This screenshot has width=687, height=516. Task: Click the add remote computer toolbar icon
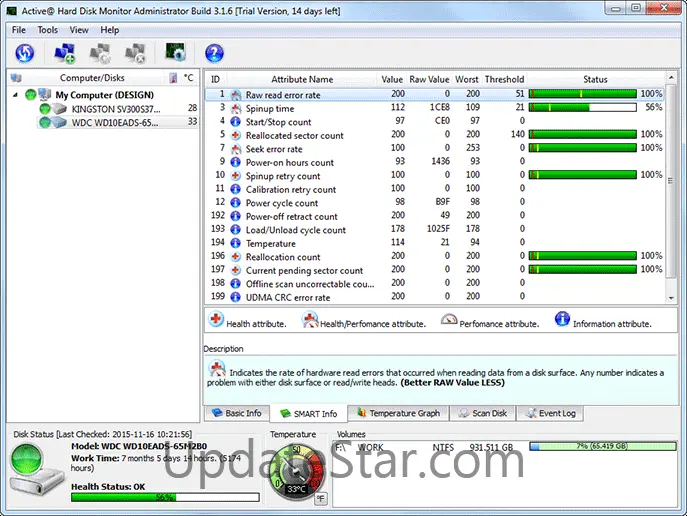tap(64, 53)
